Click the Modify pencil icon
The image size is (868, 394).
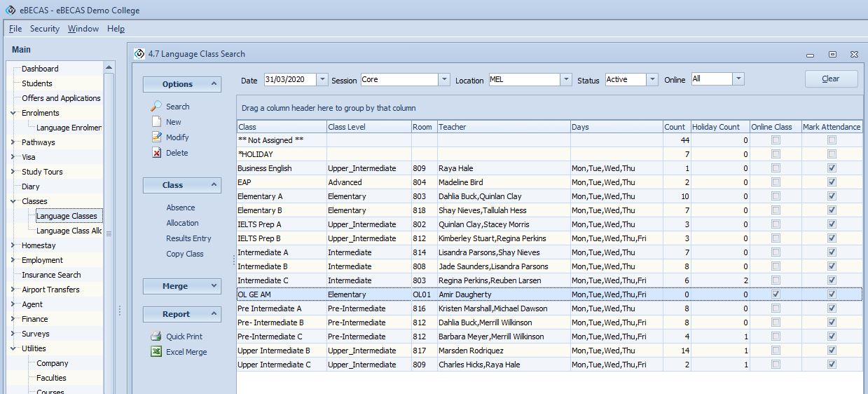[x=156, y=137]
